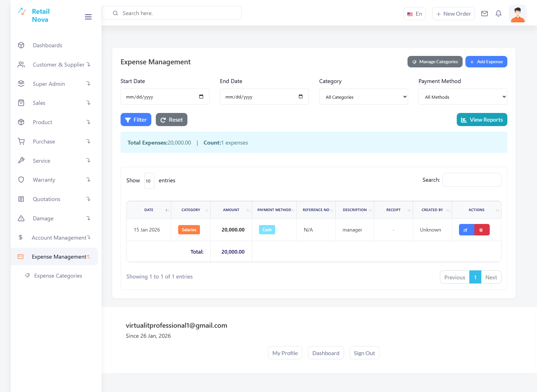Open Start Date calendar picker icon
The image size is (537, 392).
(201, 97)
